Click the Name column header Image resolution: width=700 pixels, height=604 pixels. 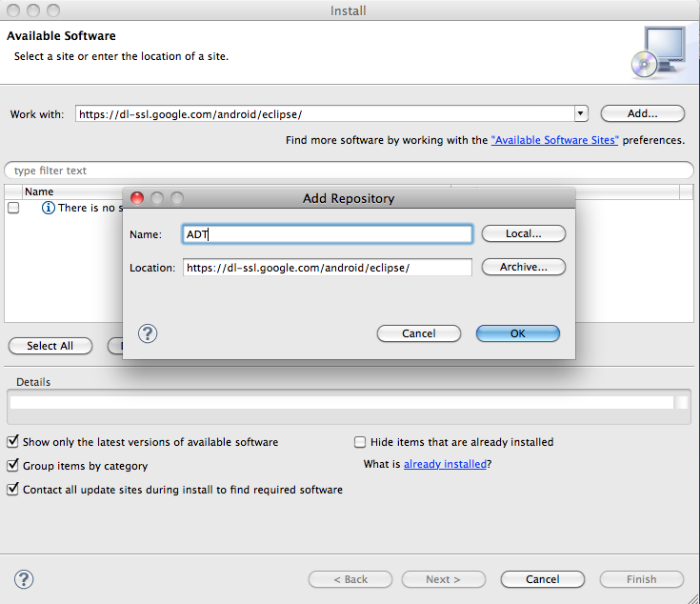(39, 191)
